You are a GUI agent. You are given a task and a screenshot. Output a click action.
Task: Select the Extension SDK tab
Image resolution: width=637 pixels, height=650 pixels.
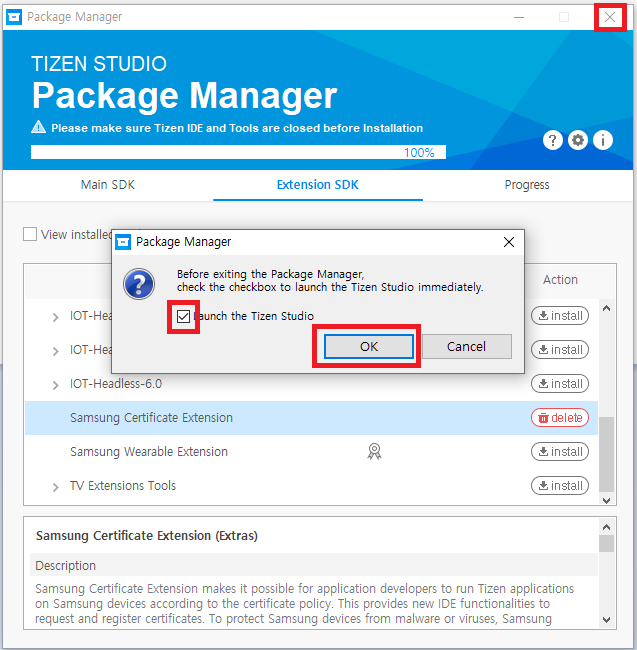click(318, 185)
